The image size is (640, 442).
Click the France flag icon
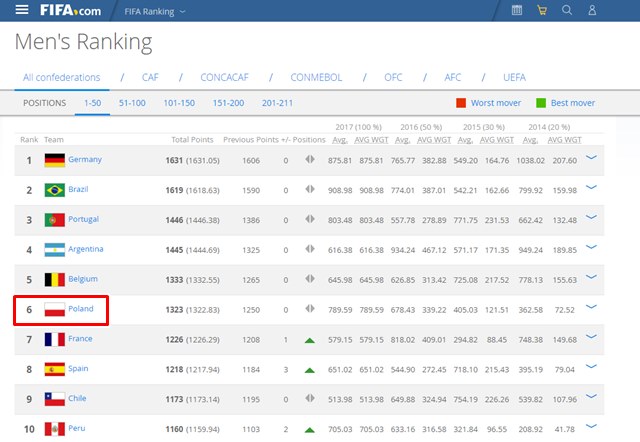(x=55, y=339)
